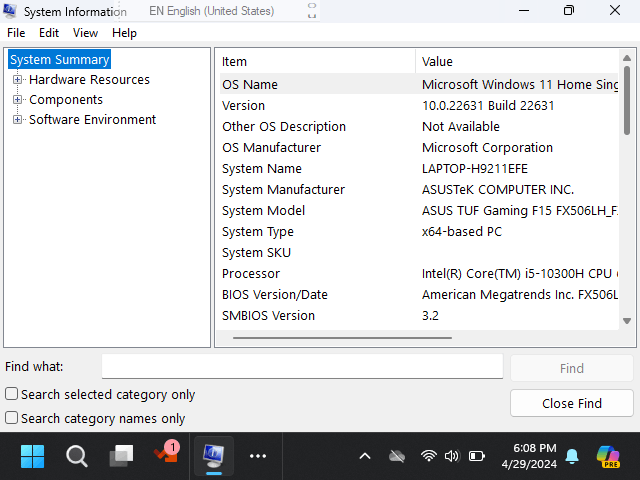This screenshot has width=640, height=480.
Task: Expand Hardware Resources tree node
Action: click(x=17, y=80)
